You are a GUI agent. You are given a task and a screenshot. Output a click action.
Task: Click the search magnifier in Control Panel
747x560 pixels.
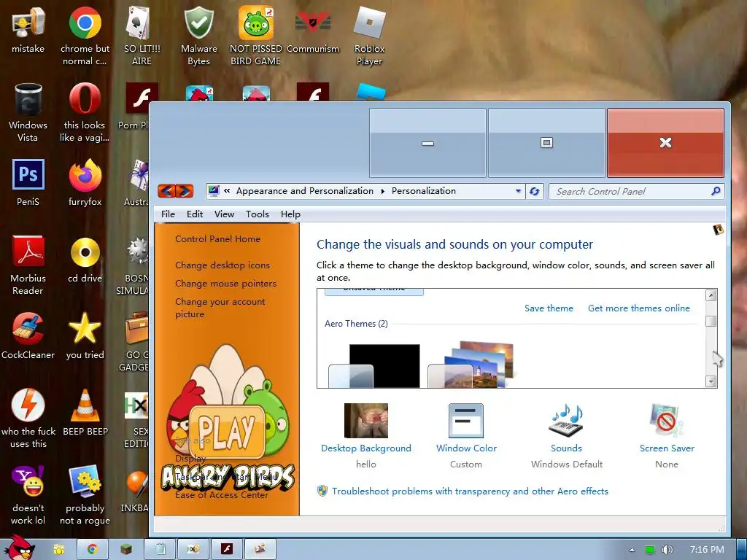[x=715, y=191]
